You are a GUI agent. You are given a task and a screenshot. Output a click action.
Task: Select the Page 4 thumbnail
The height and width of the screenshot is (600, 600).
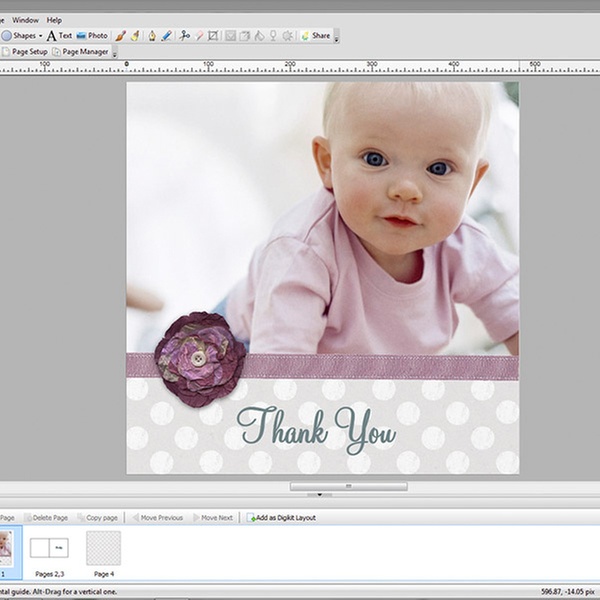pyautogui.click(x=103, y=550)
